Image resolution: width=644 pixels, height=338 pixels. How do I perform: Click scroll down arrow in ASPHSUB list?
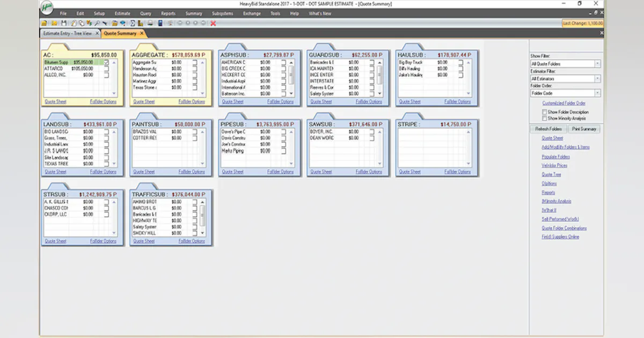pyautogui.click(x=291, y=94)
